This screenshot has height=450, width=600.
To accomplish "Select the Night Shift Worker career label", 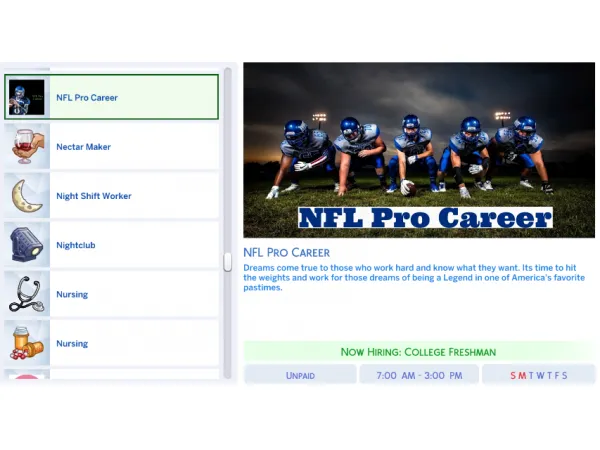I will click(94, 196).
